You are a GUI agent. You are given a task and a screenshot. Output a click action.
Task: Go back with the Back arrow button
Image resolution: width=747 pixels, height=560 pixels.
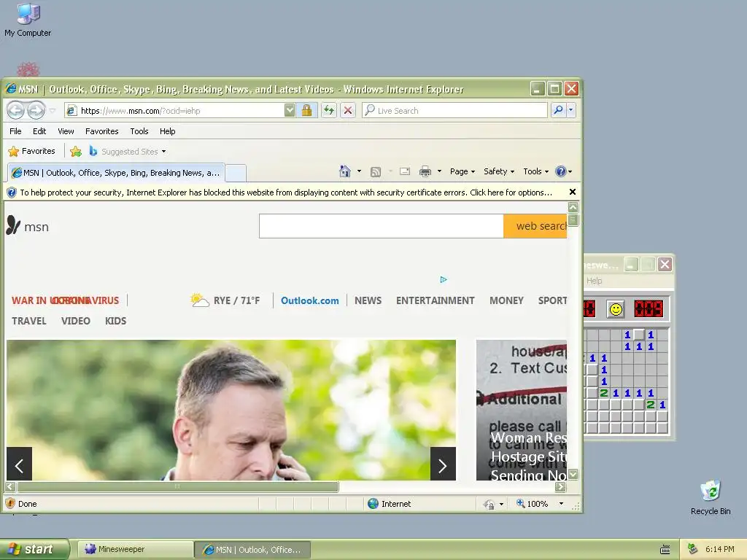pyautogui.click(x=16, y=111)
